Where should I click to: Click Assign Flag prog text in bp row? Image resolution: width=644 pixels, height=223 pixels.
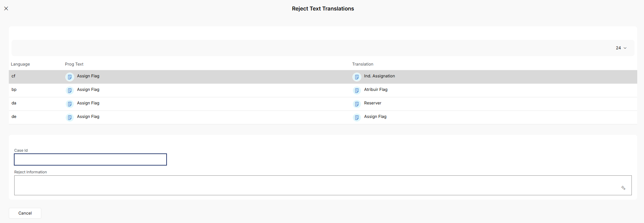coord(88,90)
